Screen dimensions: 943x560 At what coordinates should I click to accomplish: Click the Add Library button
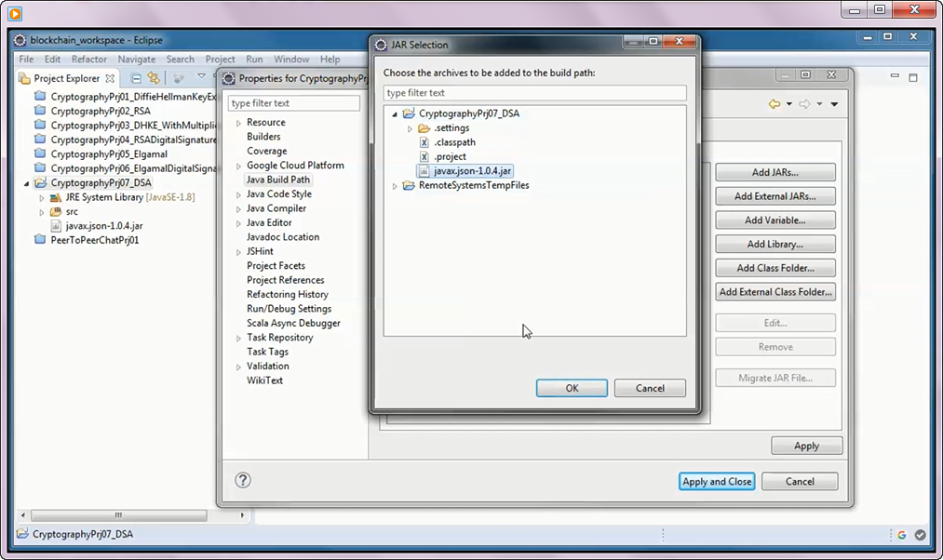coord(775,244)
